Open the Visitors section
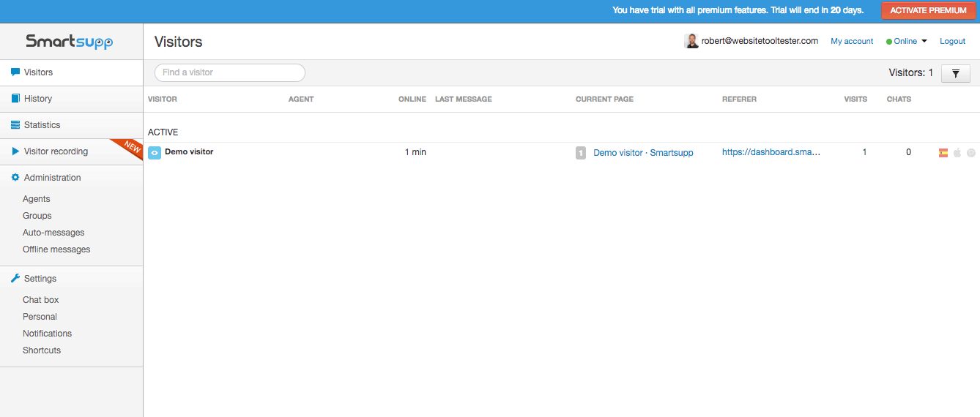 tap(71, 72)
